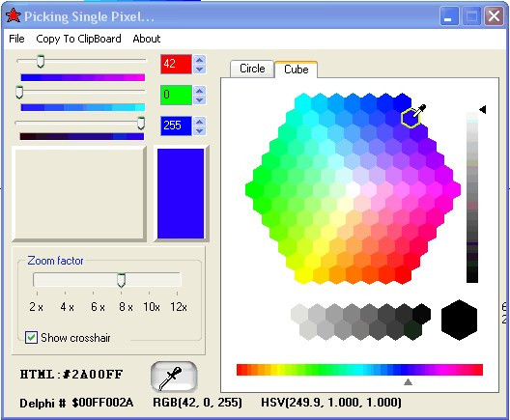Click the vertical grayscale brightness bar
The image size is (510, 420).
pyautogui.click(x=472, y=197)
